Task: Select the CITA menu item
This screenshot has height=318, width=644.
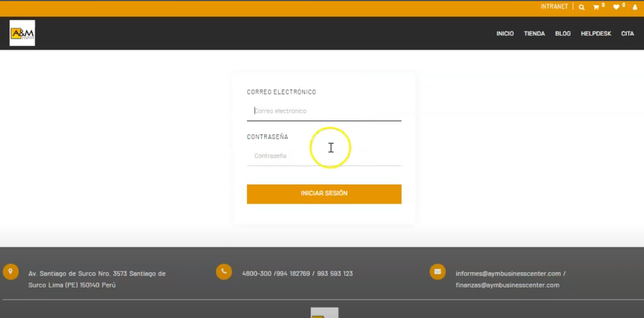Action: [x=627, y=34]
